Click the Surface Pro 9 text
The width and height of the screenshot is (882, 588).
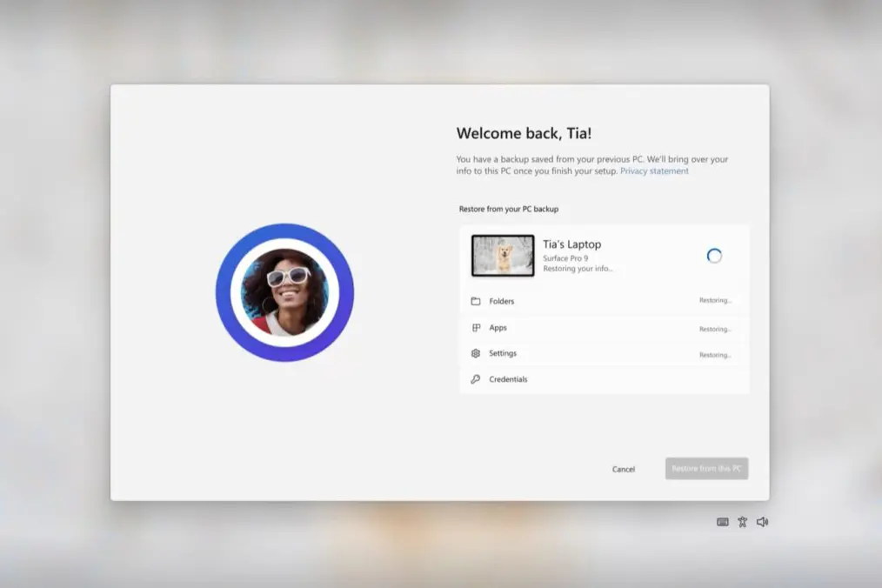click(x=565, y=258)
